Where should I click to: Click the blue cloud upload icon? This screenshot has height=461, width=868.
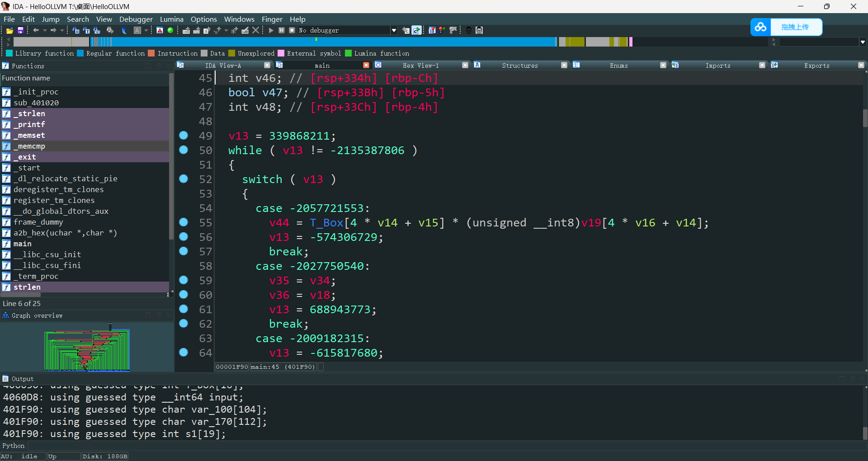[760, 27]
